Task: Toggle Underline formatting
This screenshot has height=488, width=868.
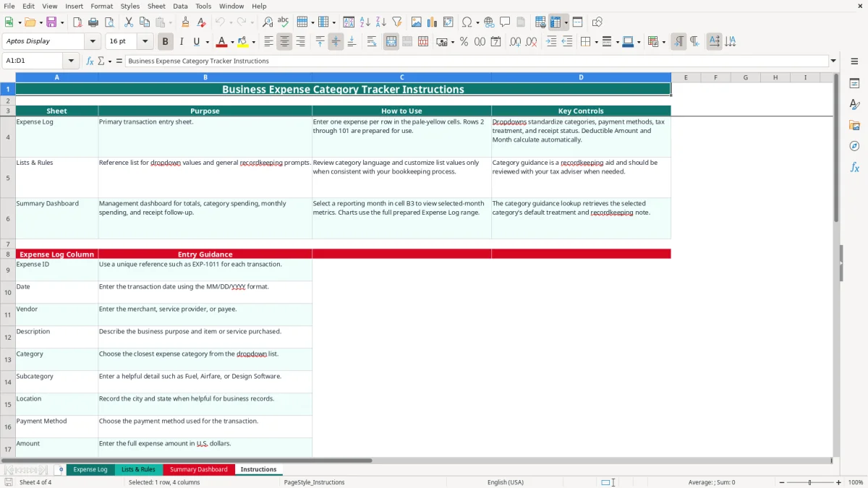Action: point(197,42)
